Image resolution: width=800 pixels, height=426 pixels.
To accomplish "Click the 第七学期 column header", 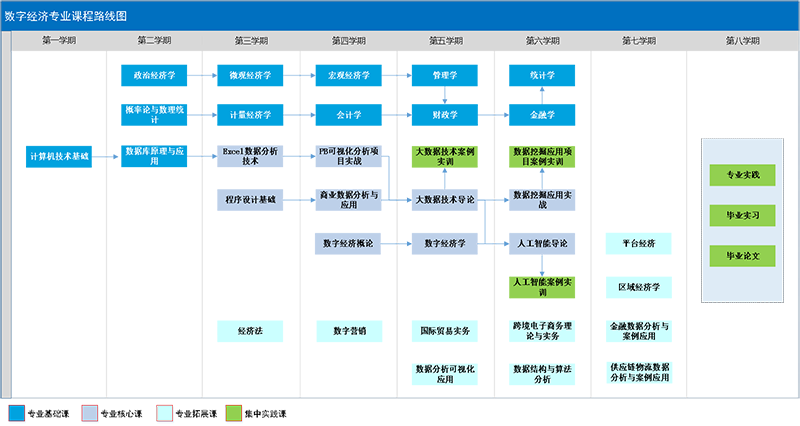I will [x=639, y=40].
